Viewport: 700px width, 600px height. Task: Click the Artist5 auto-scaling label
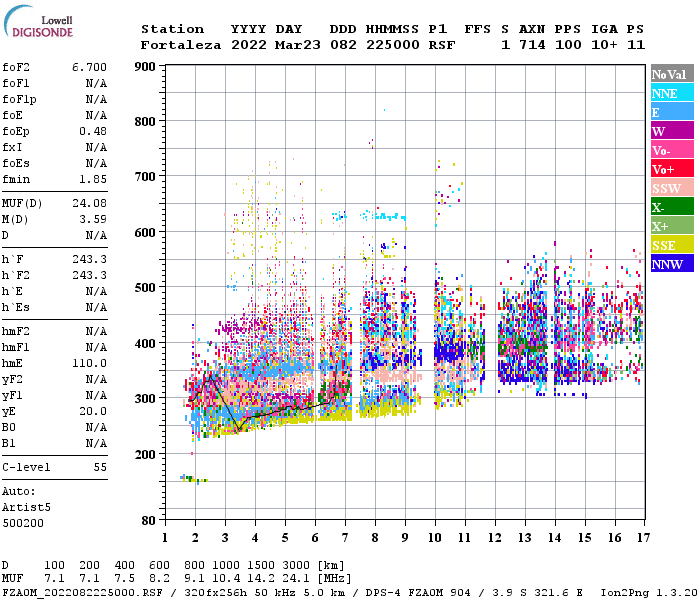(x=26, y=508)
